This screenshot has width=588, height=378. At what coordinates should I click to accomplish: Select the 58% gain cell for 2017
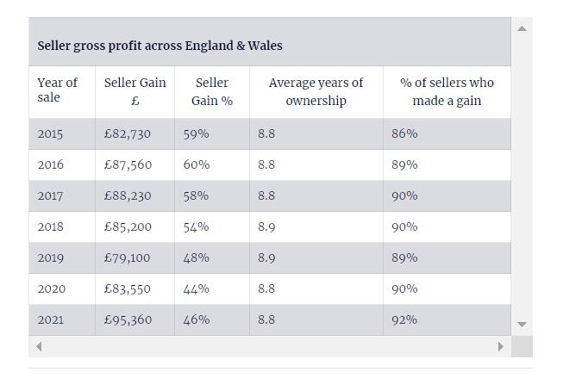(x=196, y=195)
